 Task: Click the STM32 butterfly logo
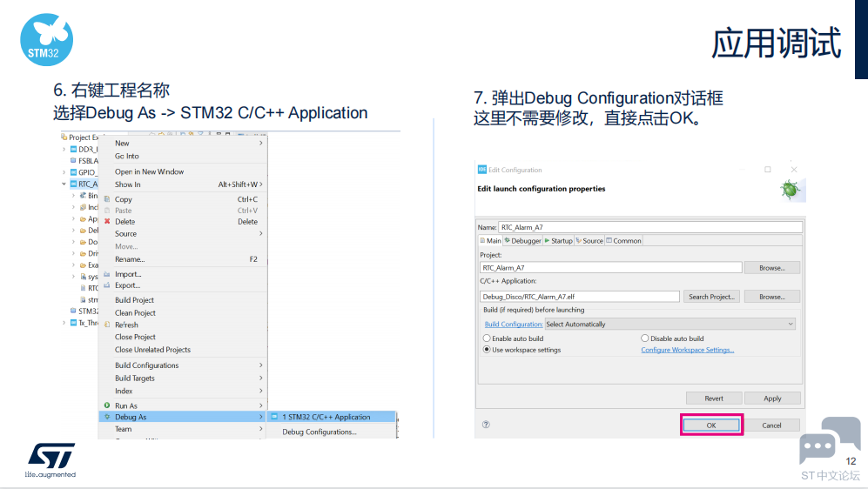pyautogui.click(x=46, y=40)
